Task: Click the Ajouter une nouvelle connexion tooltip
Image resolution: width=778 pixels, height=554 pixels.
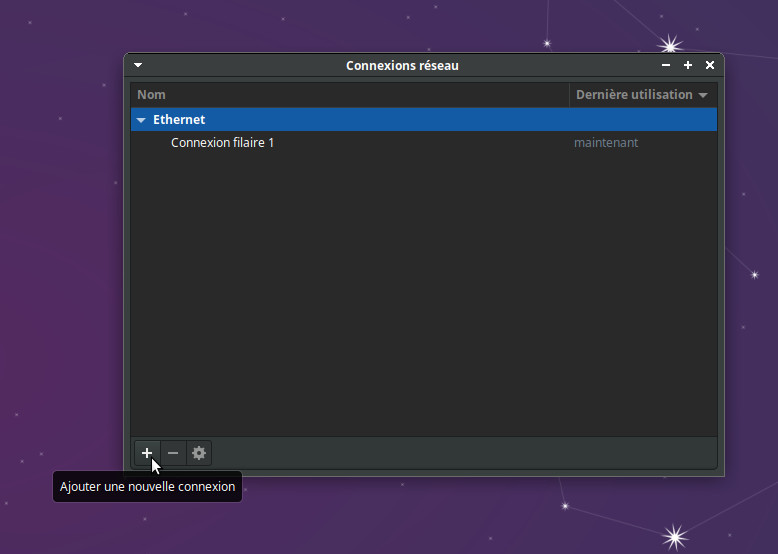Action: 147,487
